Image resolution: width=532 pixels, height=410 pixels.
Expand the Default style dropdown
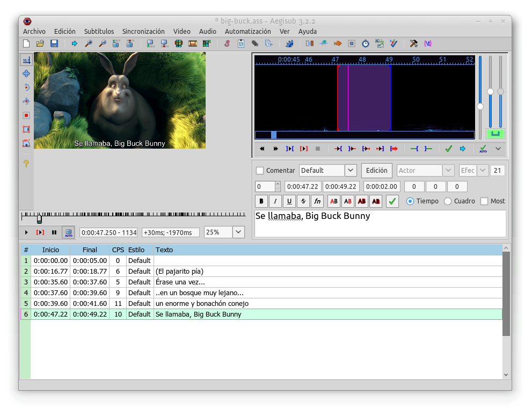pyautogui.click(x=351, y=171)
